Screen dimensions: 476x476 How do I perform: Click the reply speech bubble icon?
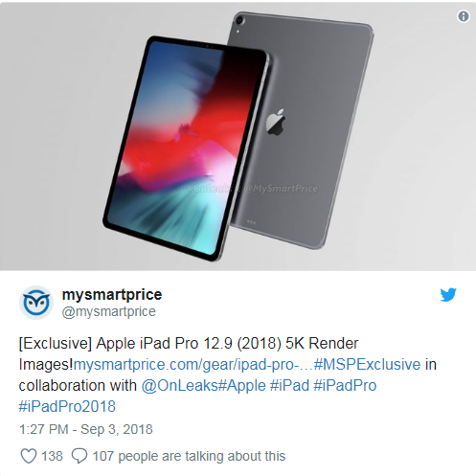coord(79,456)
